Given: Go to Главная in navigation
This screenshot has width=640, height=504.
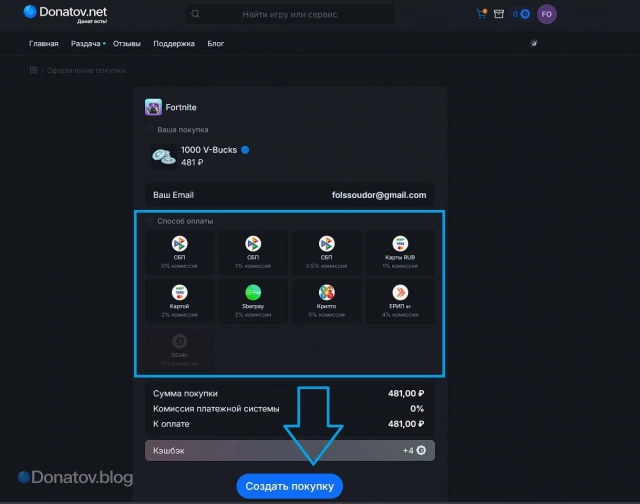Looking at the screenshot, I should [44, 44].
